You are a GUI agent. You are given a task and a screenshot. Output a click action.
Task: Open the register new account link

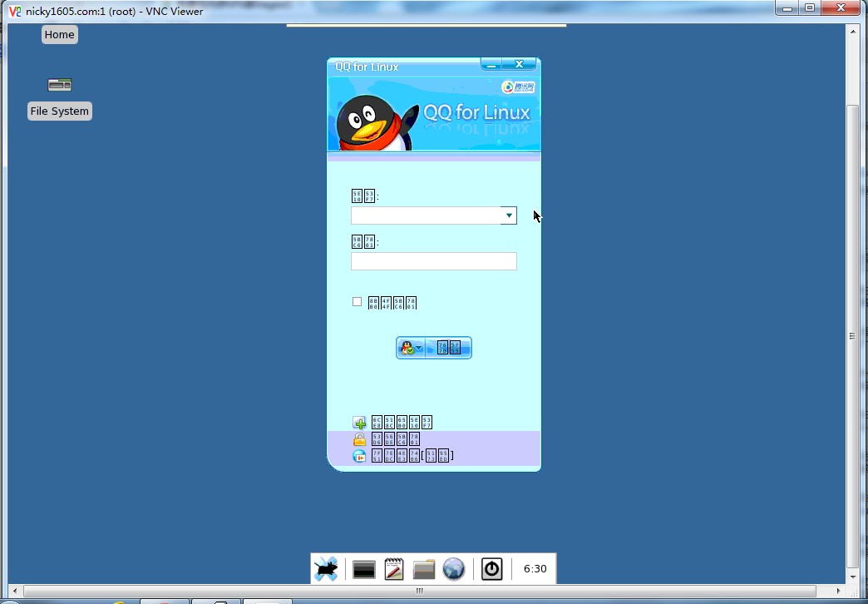point(402,423)
